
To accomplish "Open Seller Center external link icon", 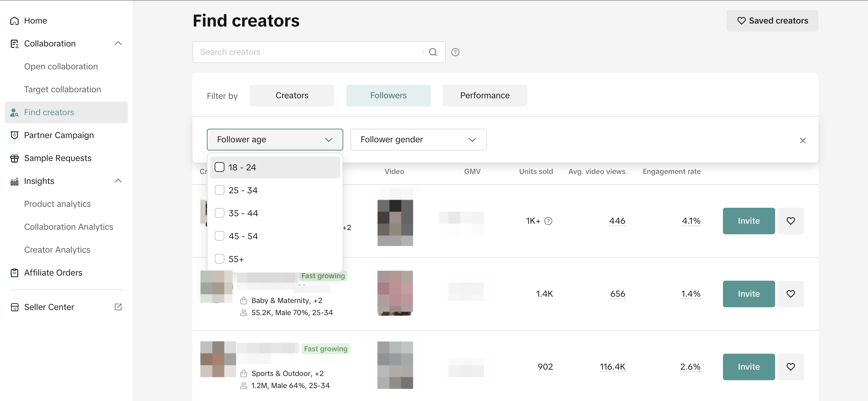I will pyautogui.click(x=118, y=307).
